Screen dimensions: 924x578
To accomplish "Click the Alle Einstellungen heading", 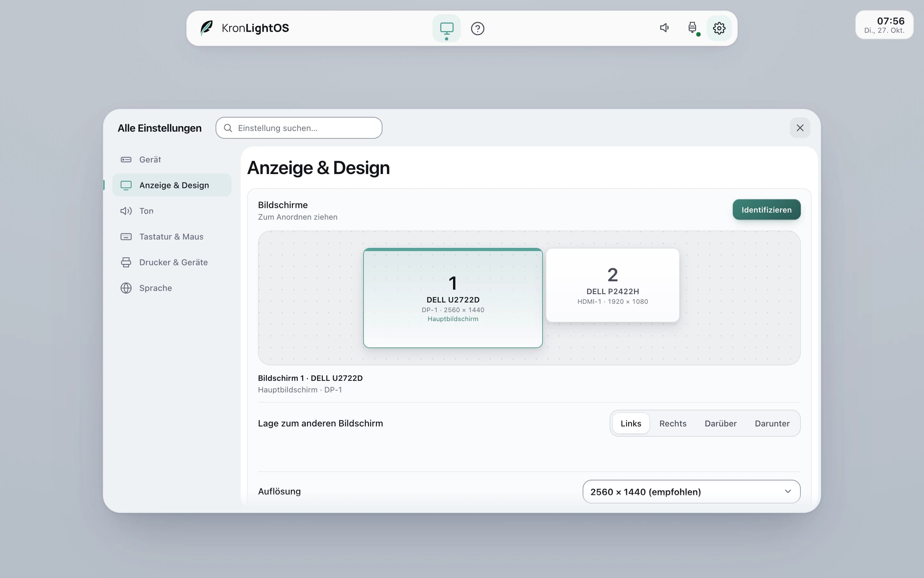I will pyautogui.click(x=159, y=128).
